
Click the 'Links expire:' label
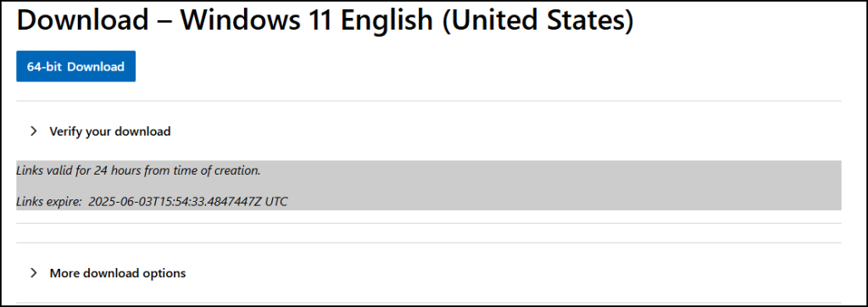tap(49, 201)
